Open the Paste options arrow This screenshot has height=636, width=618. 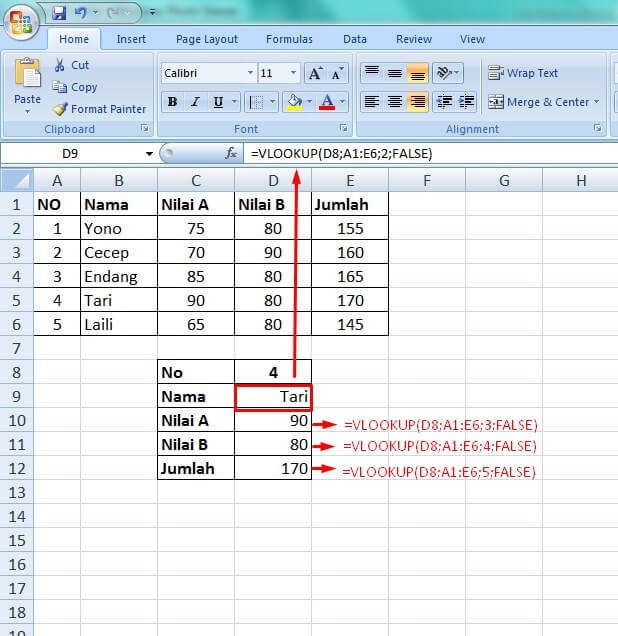27,111
